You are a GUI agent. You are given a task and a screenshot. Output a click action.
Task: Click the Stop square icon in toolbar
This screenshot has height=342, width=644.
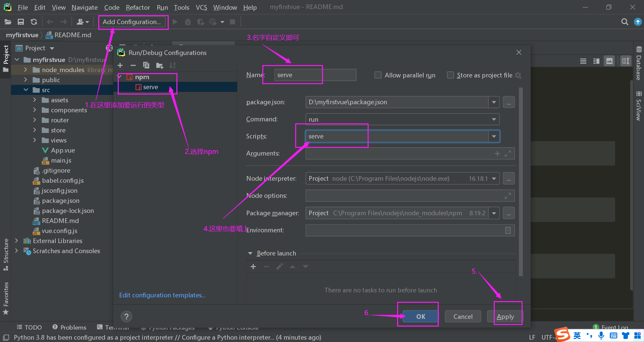pos(232,22)
